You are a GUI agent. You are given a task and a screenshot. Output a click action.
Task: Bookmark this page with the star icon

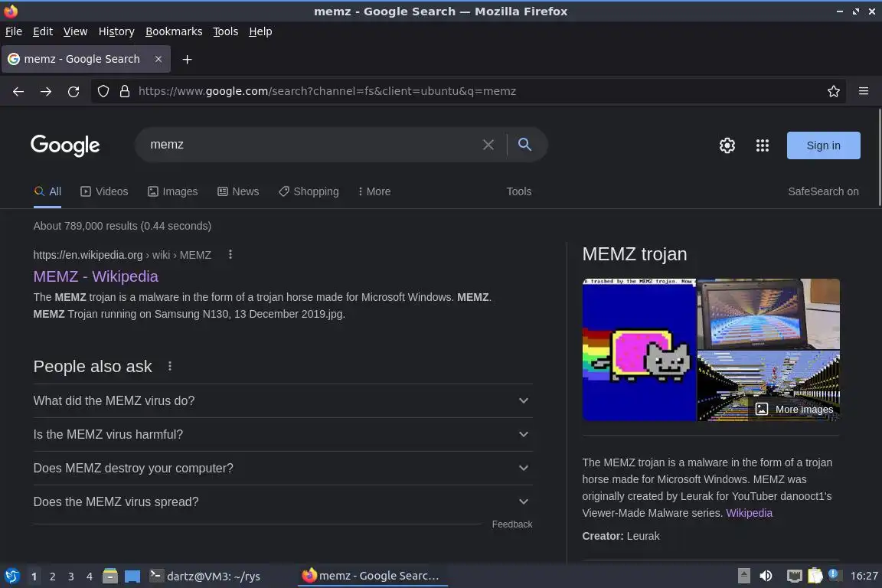[834, 91]
